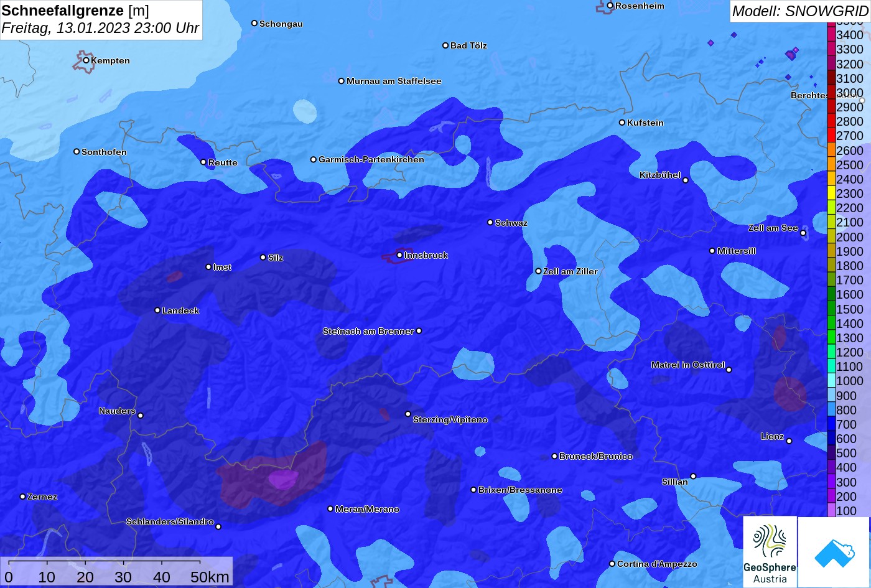Screen dimensions: 871x588
Task: Click the Mittersill marker dot
Action: 712,251
